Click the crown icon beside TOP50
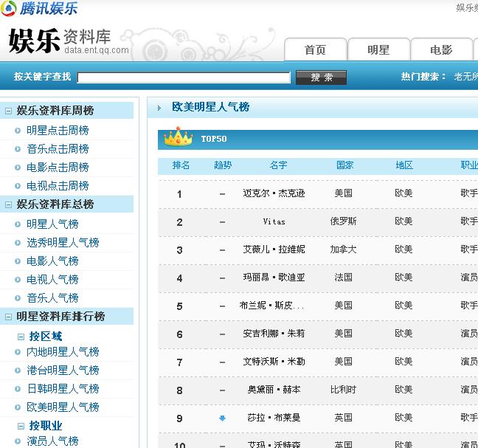The height and width of the screenshot is (448, 478). 178,137
